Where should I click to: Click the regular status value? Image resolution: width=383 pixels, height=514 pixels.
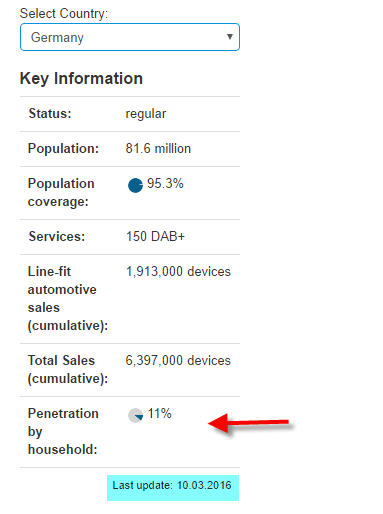[x=146, y=114]
